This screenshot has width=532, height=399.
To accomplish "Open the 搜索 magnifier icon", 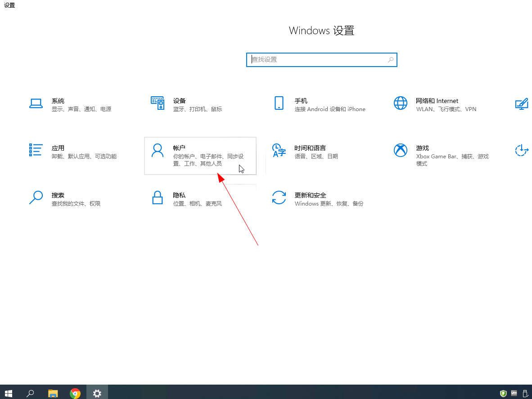I will pyautogui.click(x=36, y=197).
